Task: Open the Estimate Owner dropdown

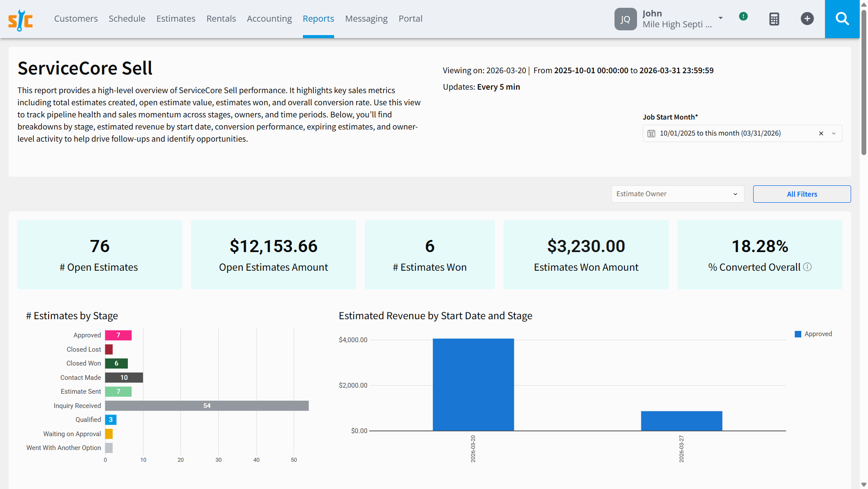Action: 677,194
